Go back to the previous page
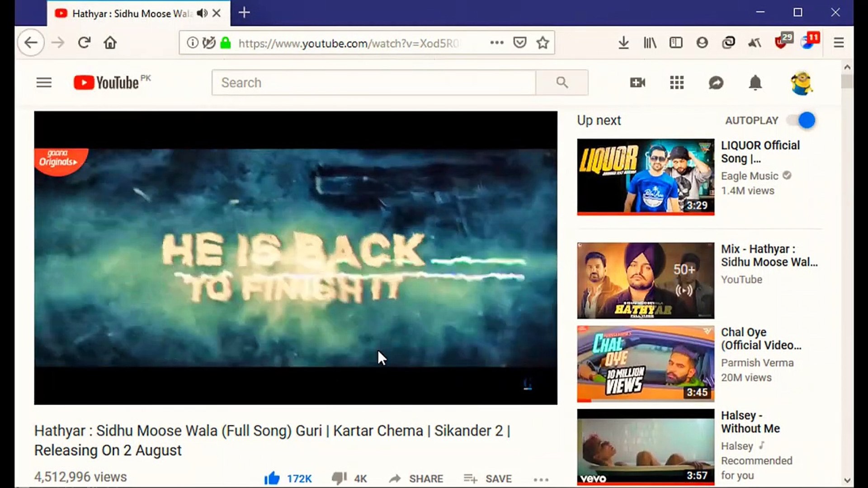The width and height of the screenshot is (868, 488). pyautogui.click(x=31, y=42)
